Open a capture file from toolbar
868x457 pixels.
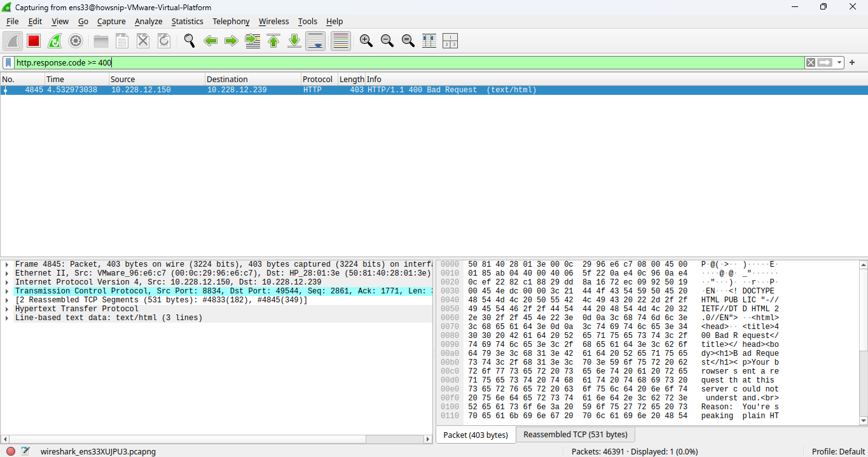101,41
